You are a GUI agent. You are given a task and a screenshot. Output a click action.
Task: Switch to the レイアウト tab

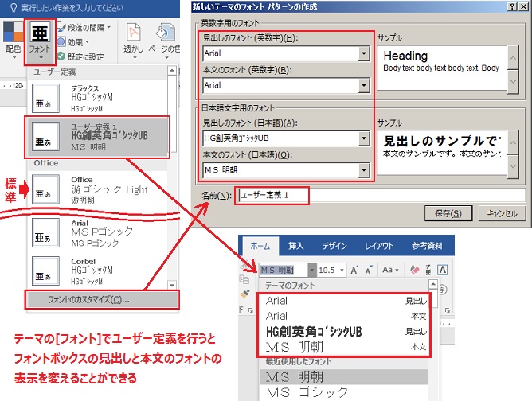pos(379,246)
